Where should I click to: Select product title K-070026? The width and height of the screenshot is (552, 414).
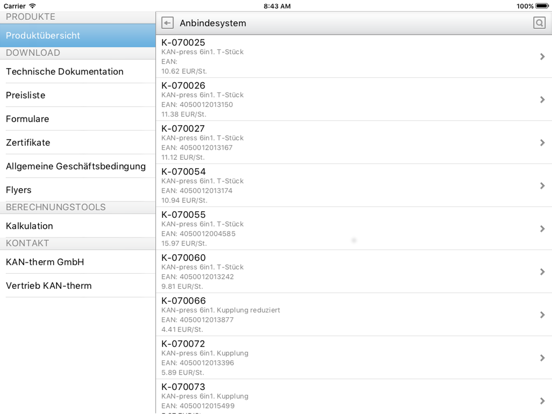(x=183, y=86)
